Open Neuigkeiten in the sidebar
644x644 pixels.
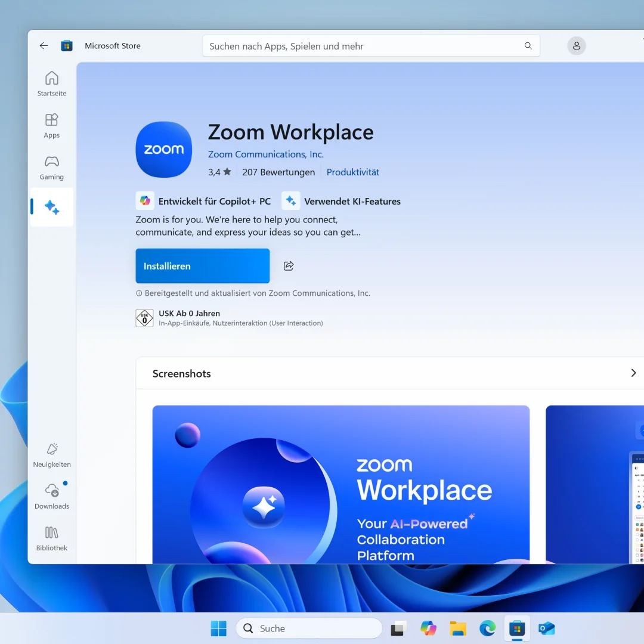52,454
